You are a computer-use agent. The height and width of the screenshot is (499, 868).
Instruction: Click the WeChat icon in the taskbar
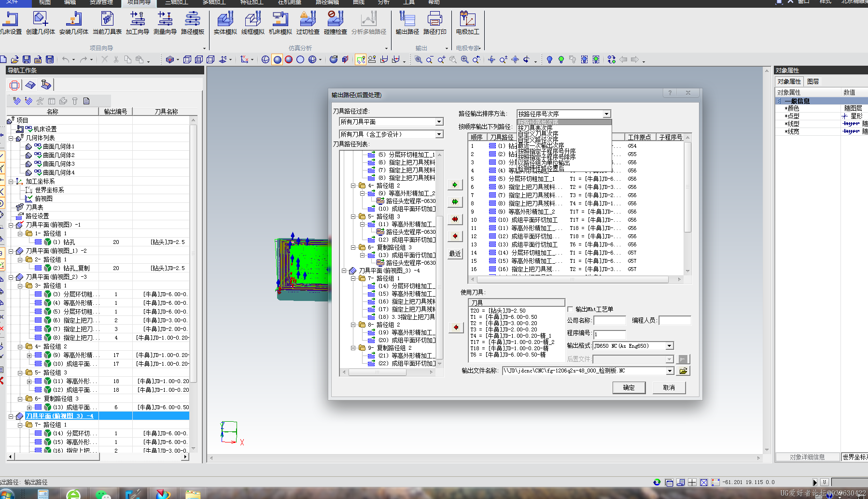click(x=103, y=494)
